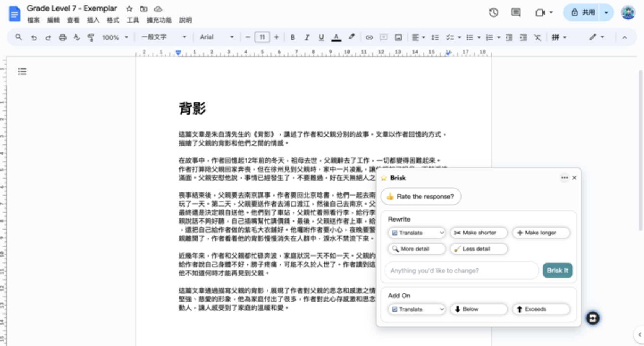The height and width of the screenshot is (346, 644).
Task: Open the editing mode pencil dropdown
Action: (x=596, y=37)
